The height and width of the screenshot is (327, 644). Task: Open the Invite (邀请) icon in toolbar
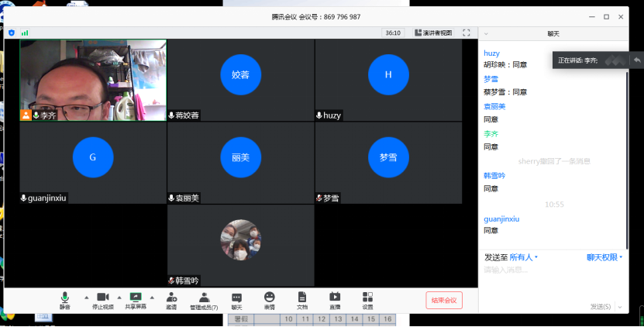click(170, 299)
